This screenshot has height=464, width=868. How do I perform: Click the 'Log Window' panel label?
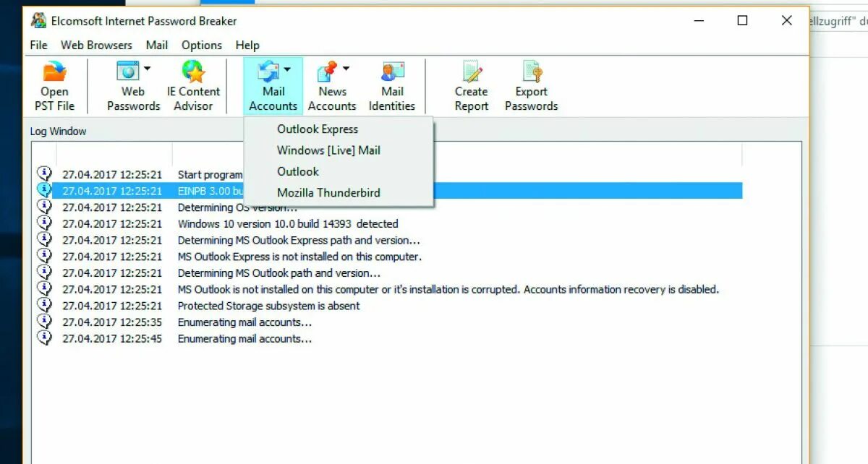click(x=58, y=132)
